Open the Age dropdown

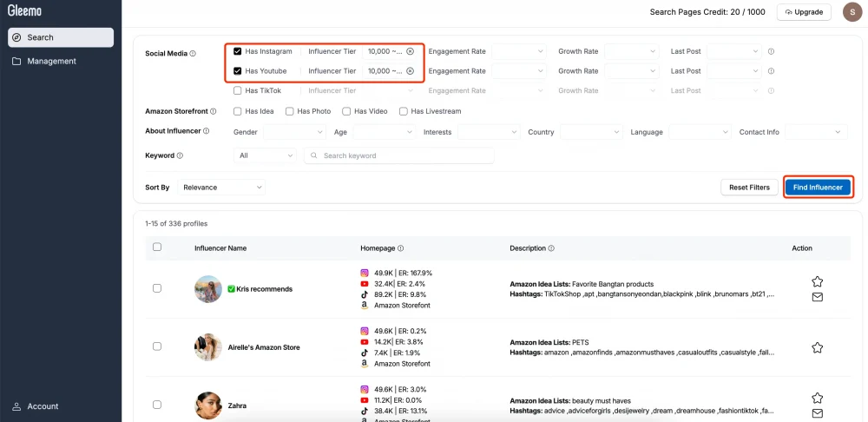[385, 132]
